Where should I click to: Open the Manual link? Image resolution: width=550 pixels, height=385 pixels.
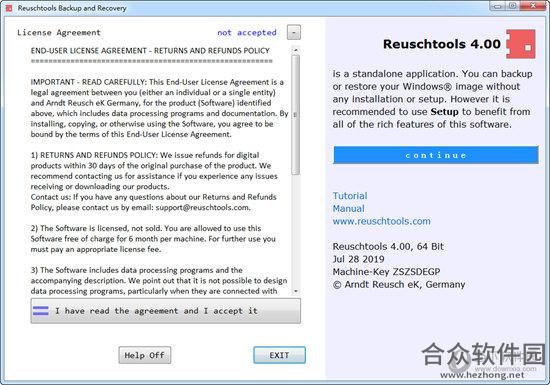pos(348,209)
